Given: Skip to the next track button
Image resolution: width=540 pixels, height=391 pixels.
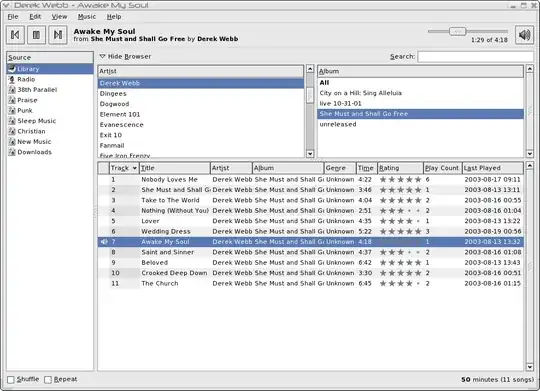Looking at the screenshot, I should pos(58,35).
